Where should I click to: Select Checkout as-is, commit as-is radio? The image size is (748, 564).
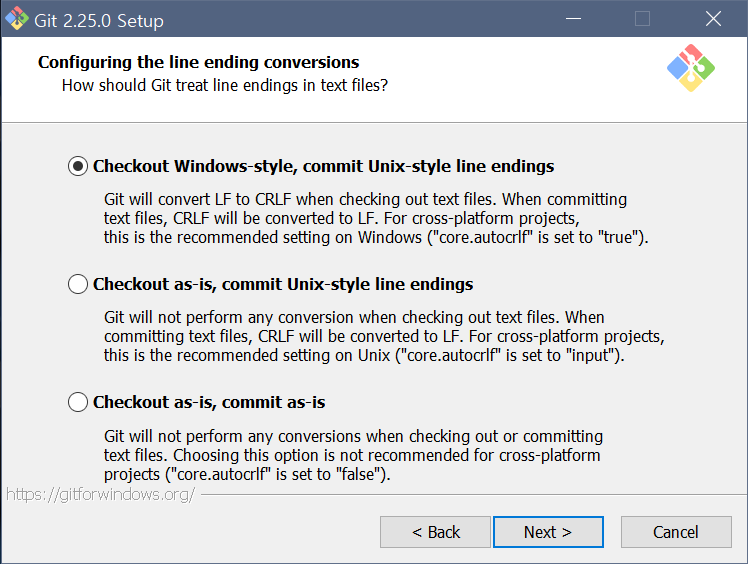click(x=78, y=402)
